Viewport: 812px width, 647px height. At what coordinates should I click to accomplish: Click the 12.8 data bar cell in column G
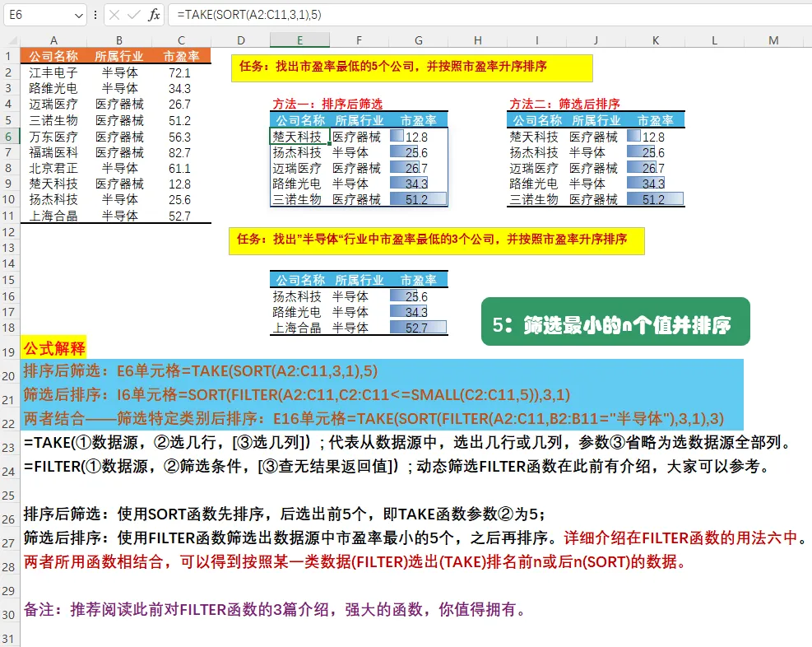[x=417, y=137]
